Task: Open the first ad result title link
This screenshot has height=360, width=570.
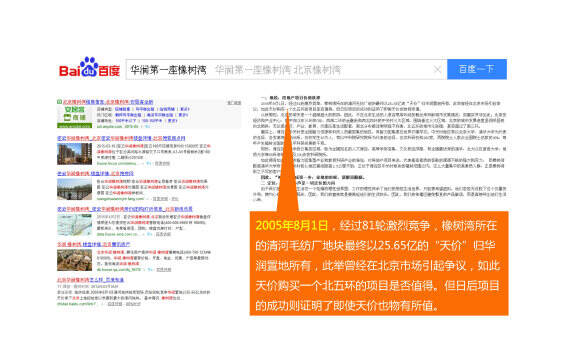Action: point(108,102)
